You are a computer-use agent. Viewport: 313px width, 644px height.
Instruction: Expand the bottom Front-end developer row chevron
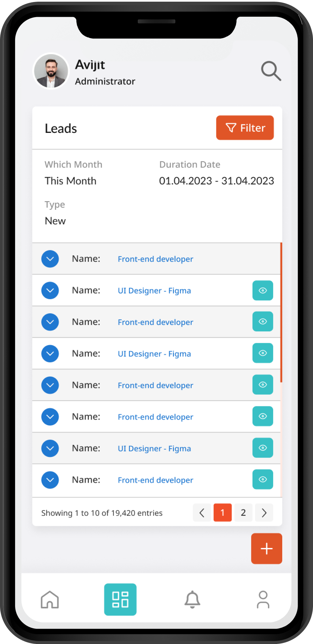50,480
